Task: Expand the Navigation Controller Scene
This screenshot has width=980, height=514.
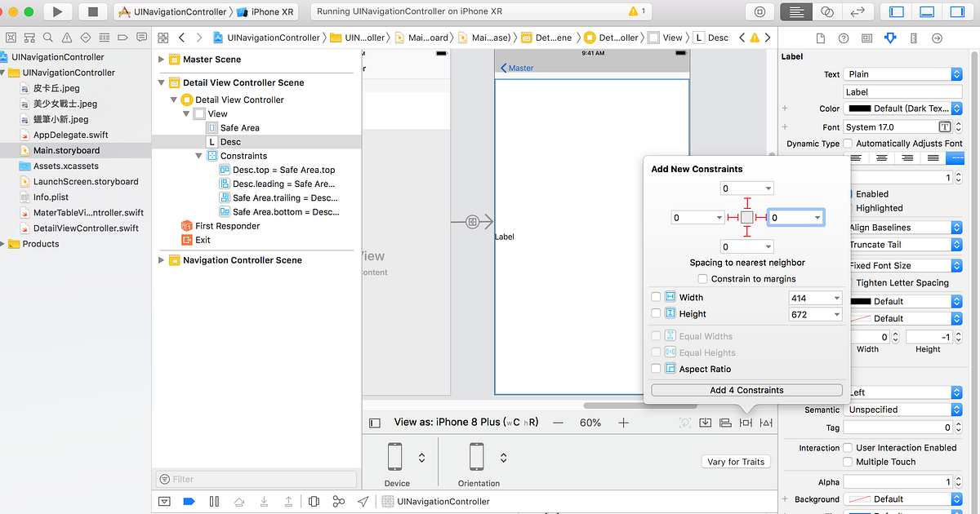Action: tap(161, 259)
